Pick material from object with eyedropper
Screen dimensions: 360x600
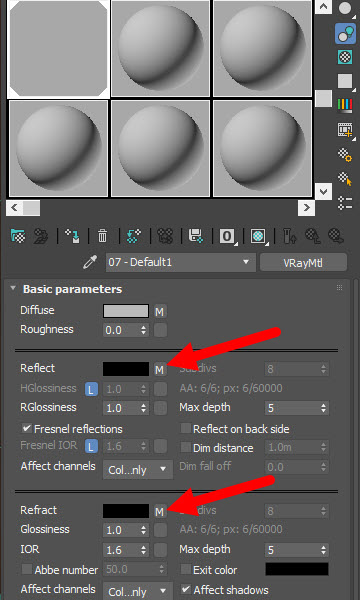[90, 262]
